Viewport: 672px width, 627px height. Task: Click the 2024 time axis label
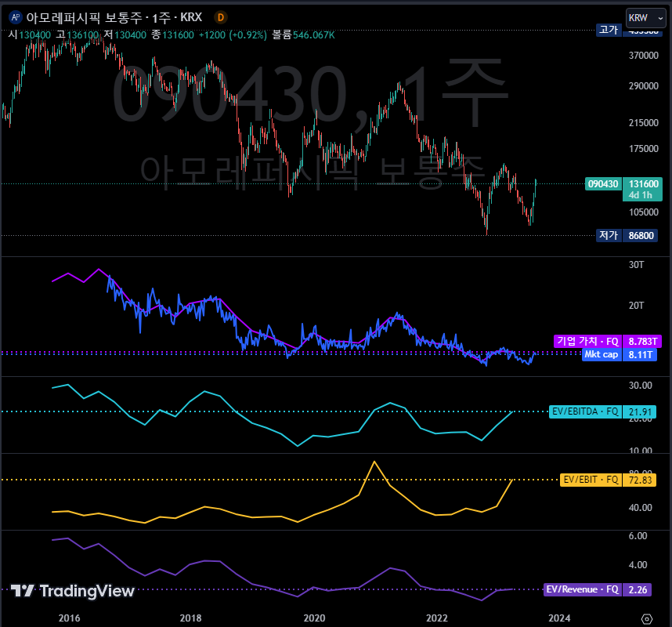click(x=559, y=618)
